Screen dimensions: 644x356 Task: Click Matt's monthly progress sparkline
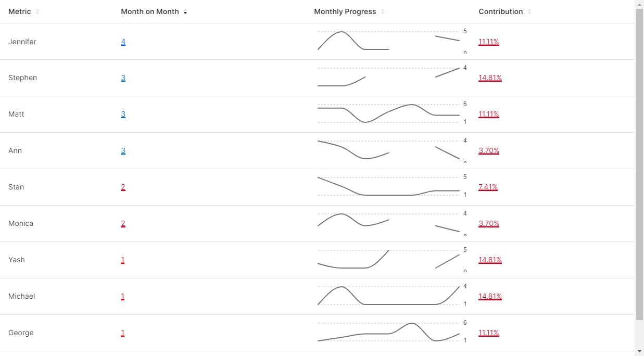pyautogui.click(x=388, y=113)
